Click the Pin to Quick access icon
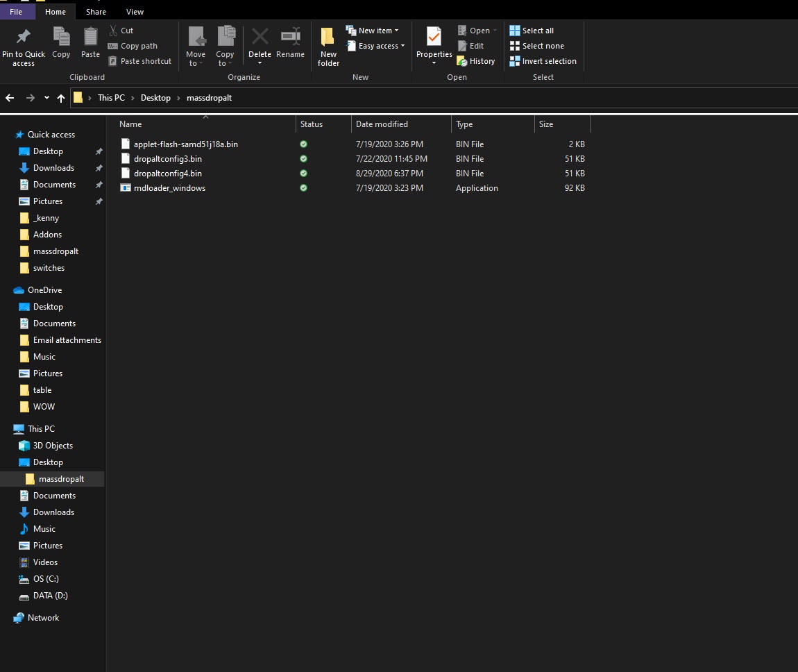This screenshot has height=672, width=798. click(x=23, y=37)
